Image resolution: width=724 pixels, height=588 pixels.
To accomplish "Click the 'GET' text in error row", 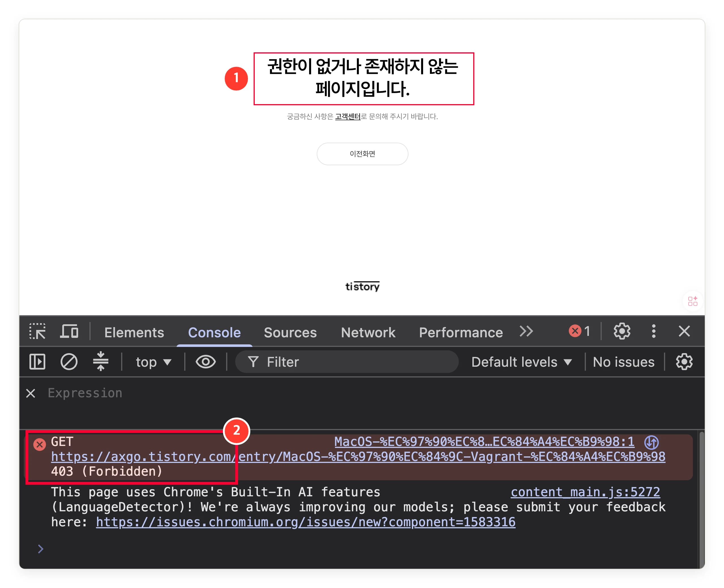I will tap(62, 442).
